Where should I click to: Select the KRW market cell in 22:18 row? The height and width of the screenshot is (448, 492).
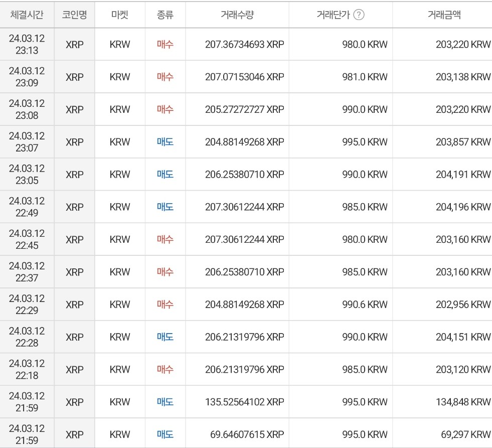(x=120, y=369)
